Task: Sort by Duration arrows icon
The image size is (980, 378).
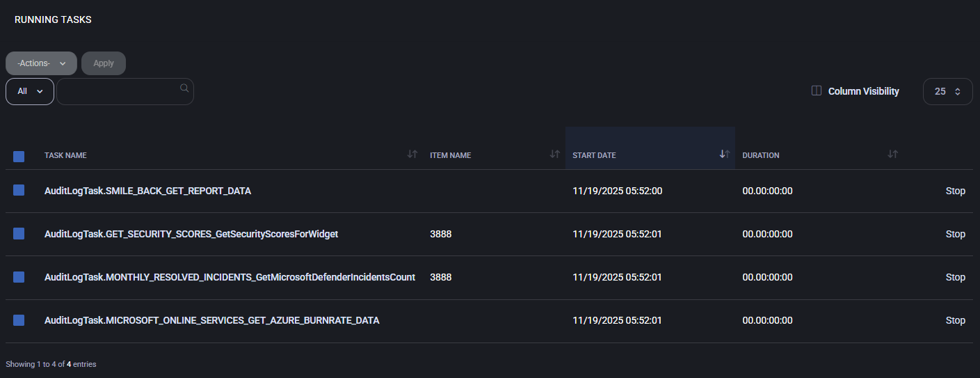Action: [x=892, y=155]
